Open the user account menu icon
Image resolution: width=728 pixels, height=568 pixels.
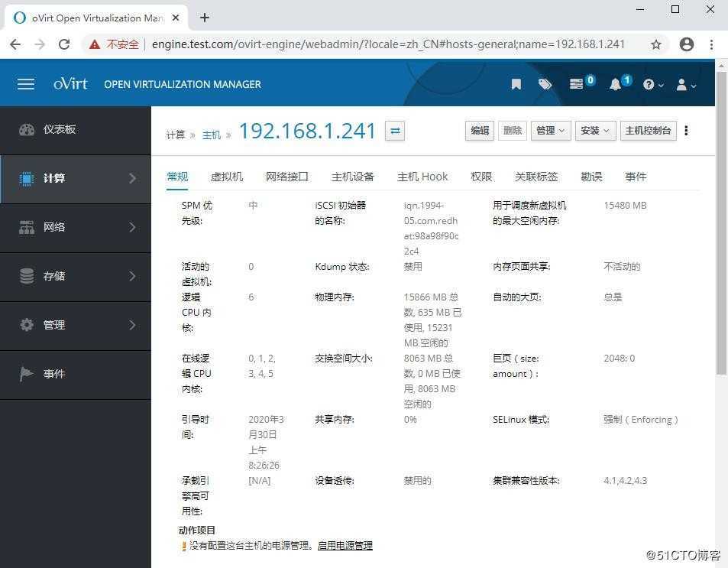point(683,84)
